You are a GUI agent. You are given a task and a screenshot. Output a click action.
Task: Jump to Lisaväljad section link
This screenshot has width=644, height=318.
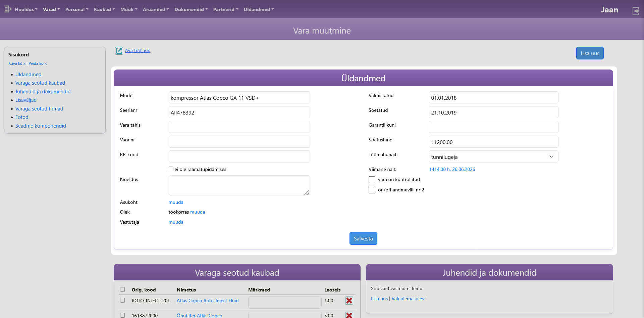pos(26,100)
